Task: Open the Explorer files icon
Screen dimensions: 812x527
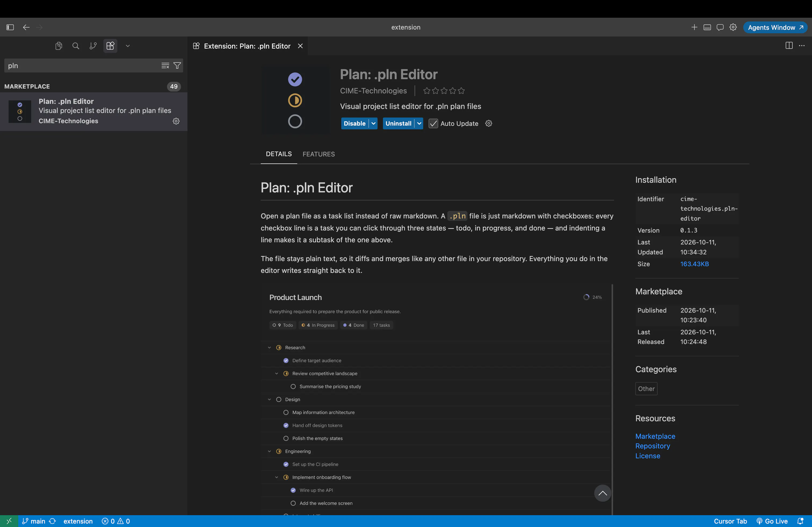Action: [59, 46]
